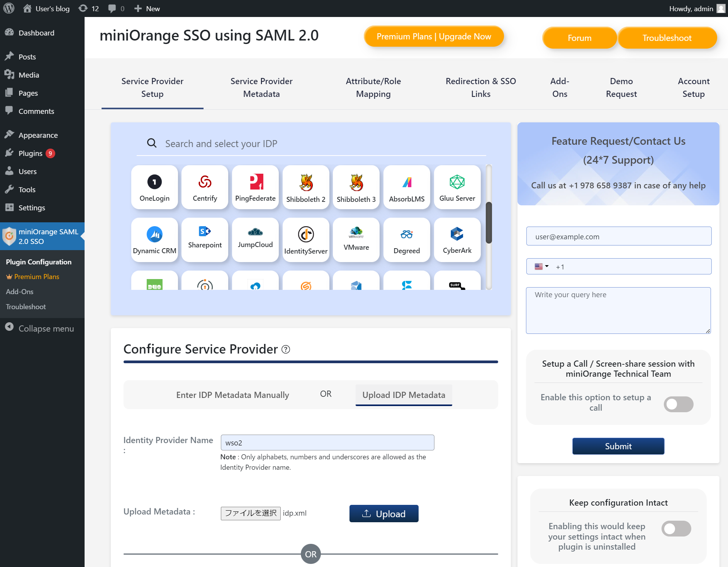Image resolution: width=728 pixels, height=567 pixels.
Task: Open the WordPress logo menu
Action: [8, 8]
